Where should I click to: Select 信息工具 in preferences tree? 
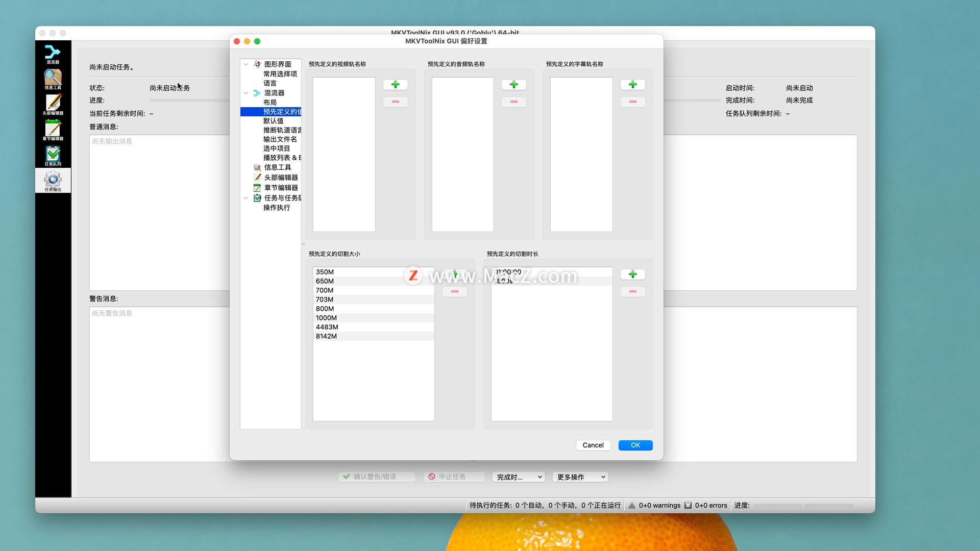(278, 167)
